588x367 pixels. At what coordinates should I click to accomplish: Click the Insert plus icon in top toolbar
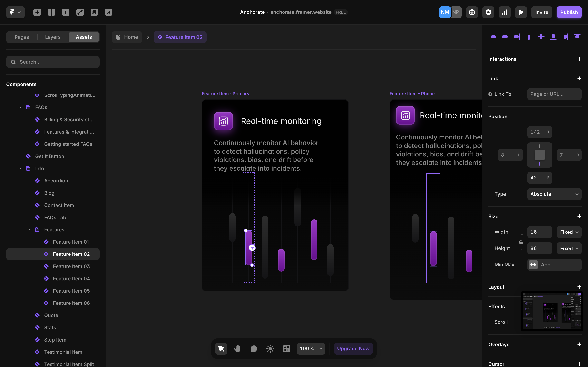pos(37,12)
